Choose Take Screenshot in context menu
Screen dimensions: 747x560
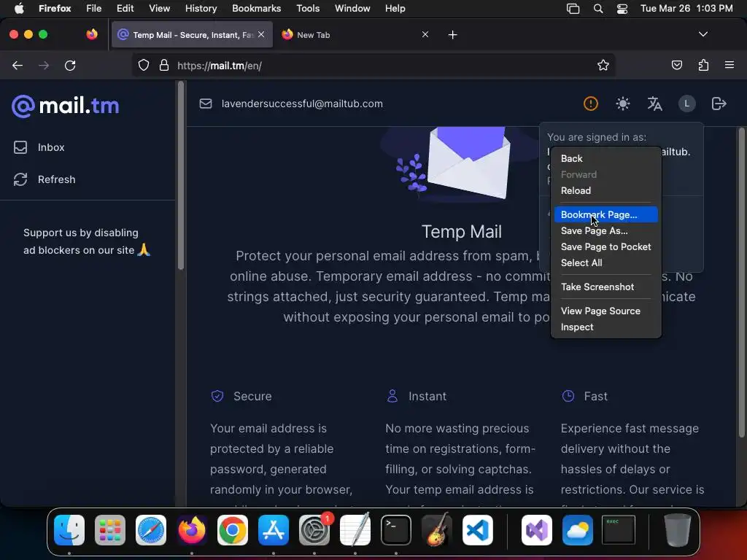(x=606, y=287)
